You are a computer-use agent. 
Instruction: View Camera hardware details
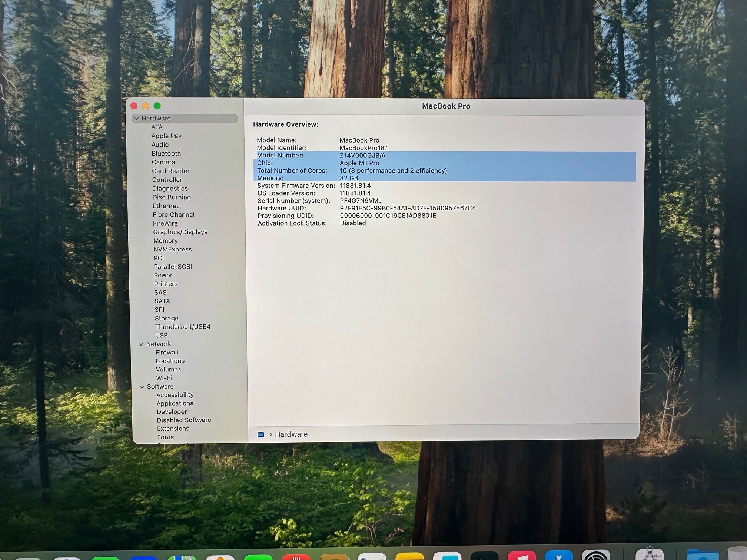(163, 162)
